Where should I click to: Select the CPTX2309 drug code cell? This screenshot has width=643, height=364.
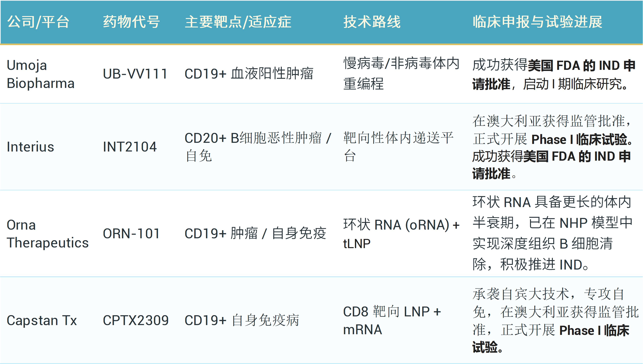click(136, 320)
